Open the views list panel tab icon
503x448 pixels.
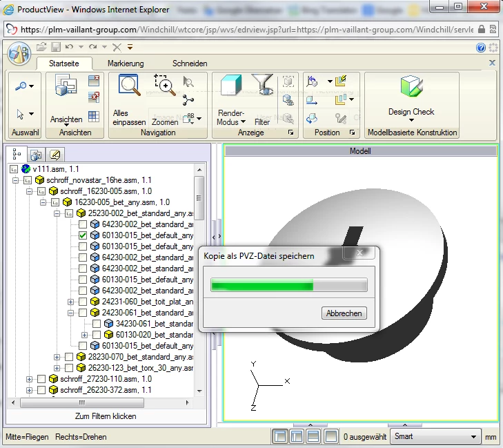[36, 155]
